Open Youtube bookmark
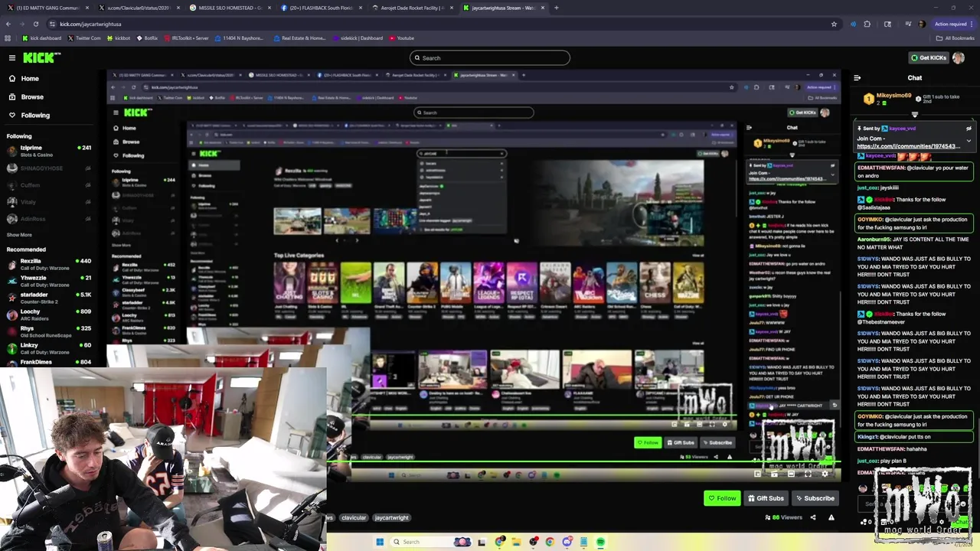Image resolution: width=980 pixels, height=551 pixels. [402, 37]
